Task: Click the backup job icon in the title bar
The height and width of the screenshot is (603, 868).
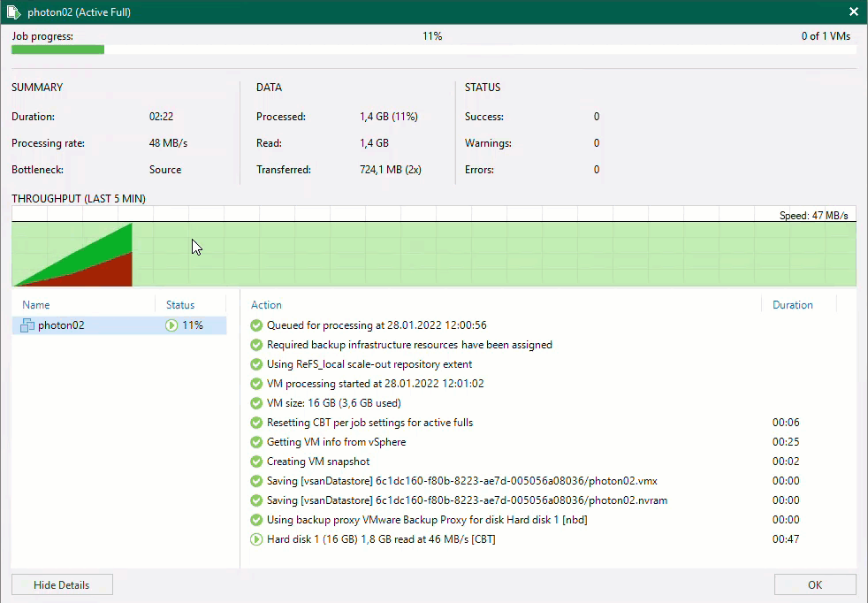Action: click(14, 11)
